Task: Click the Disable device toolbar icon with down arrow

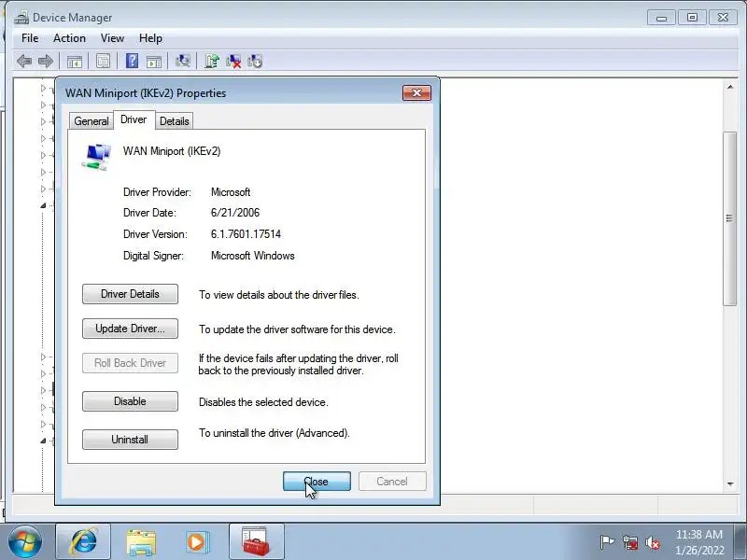Action: (x=255, y=61)
